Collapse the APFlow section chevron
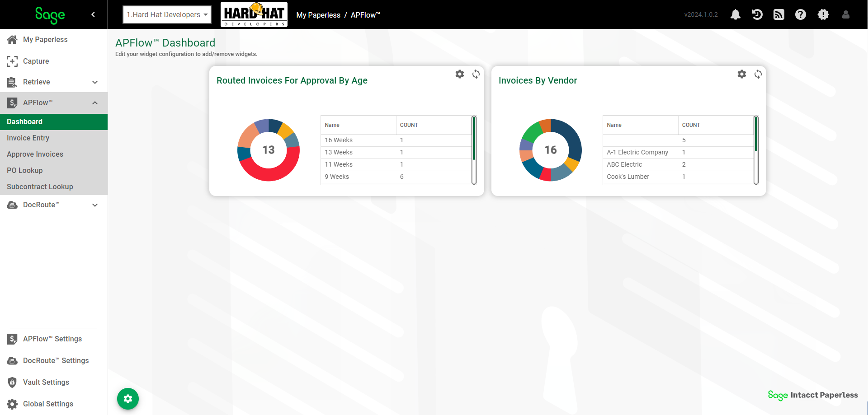The width and height of the screenshot is (868, 415). (95, 103)
